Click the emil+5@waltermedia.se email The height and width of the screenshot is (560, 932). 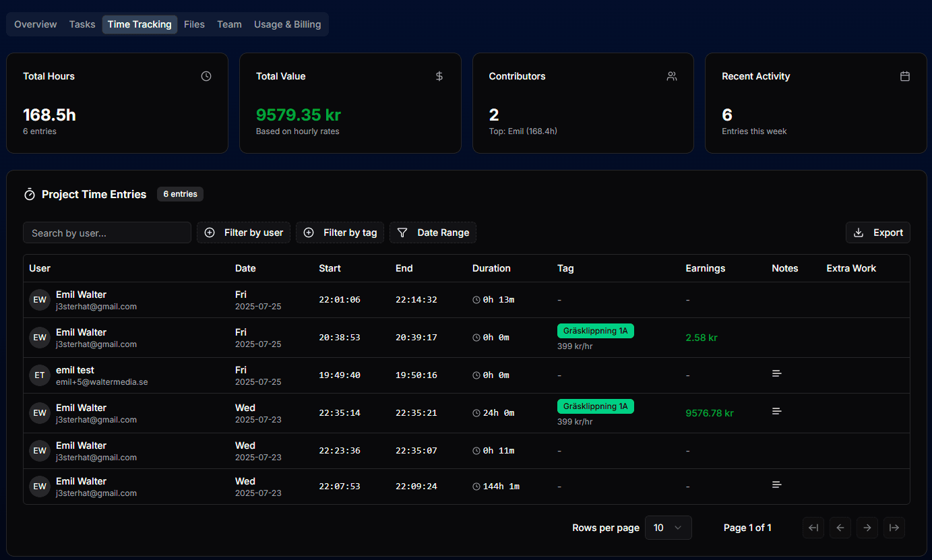pyautogui.click(x=102, y=382)
